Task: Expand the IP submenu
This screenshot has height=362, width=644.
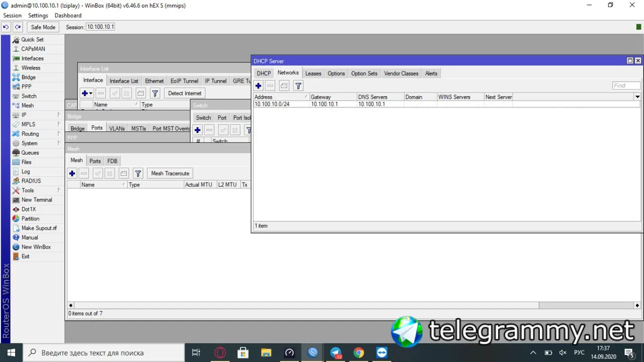Action: [x=59, y=115]
